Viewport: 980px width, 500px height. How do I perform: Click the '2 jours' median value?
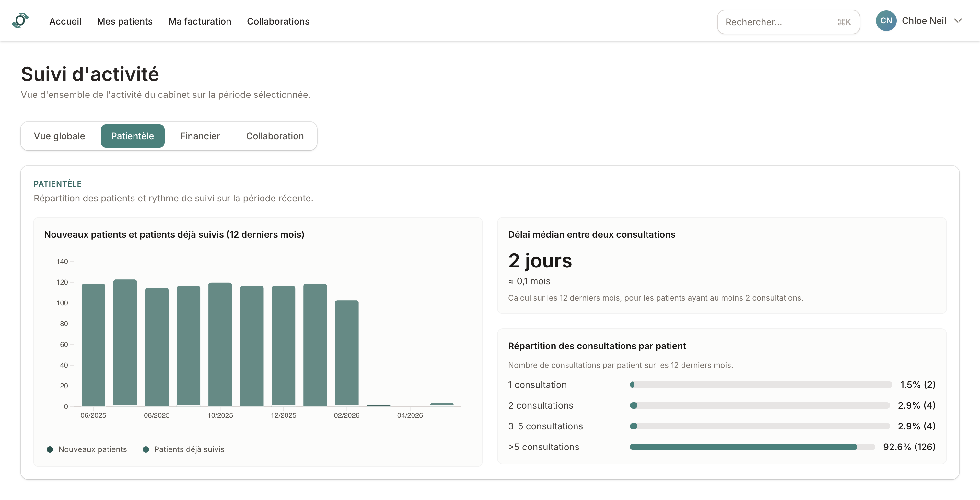(540, 261)
